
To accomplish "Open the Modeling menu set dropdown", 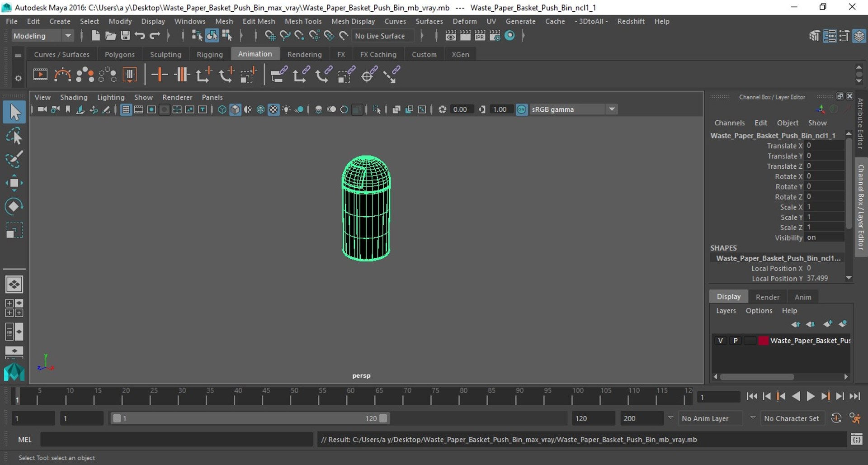I will [x=42, y=36].
